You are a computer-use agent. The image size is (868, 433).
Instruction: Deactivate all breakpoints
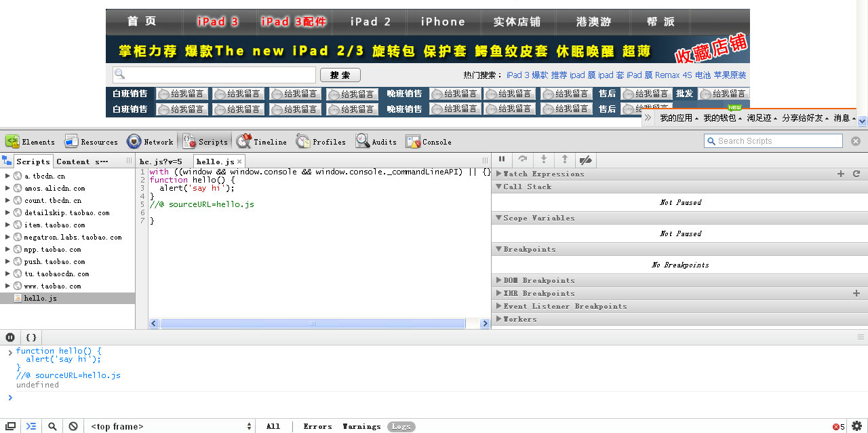point(585,159)
